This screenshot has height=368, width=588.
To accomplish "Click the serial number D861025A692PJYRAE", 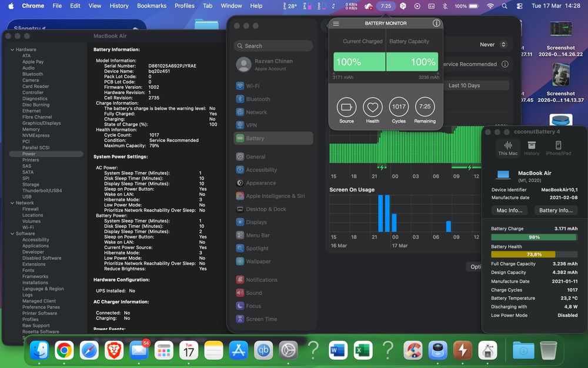I will [x=172, y=66].
